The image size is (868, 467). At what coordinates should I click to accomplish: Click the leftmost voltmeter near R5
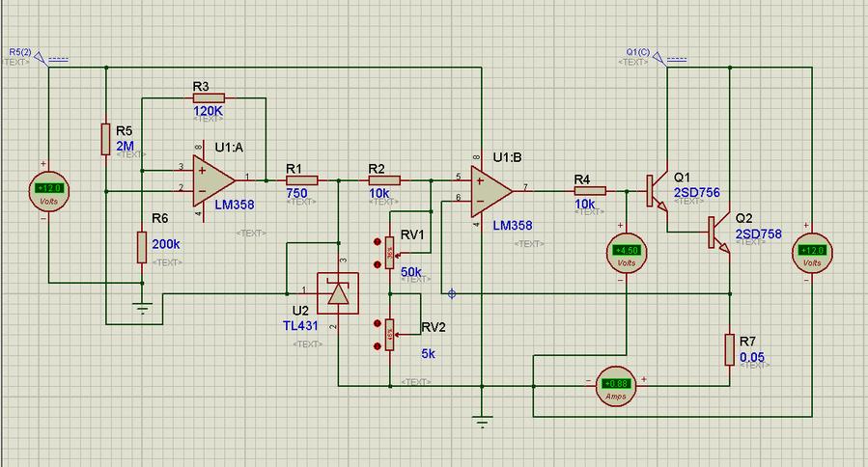click(47, 190)
